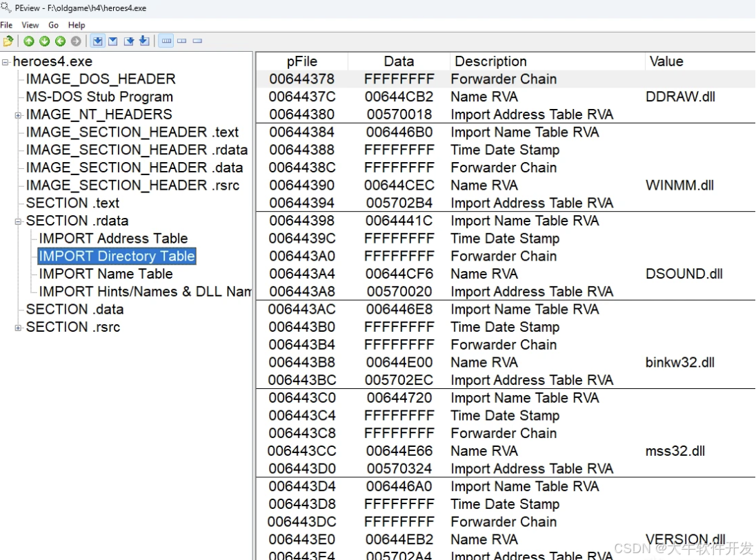
Task: Select heroes4.exe root tree item
Action: click(52, 61)
